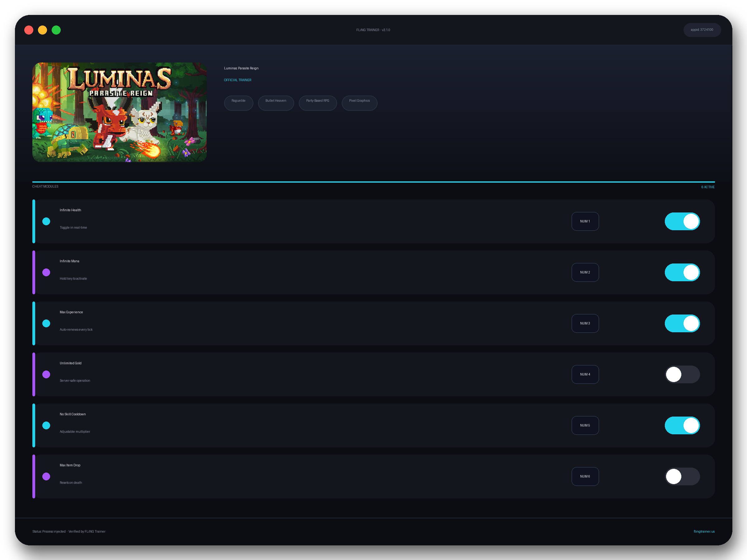This screenshot has height=560, width=747.
Task: Disable the Infinite Mana switch
Action: coord(682,273)
